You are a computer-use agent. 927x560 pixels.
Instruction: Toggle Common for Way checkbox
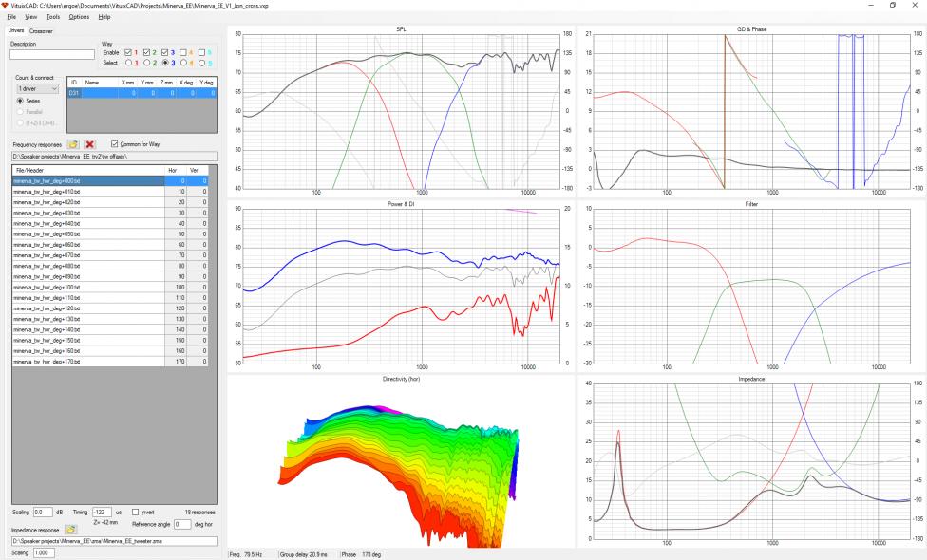(115, 144)
